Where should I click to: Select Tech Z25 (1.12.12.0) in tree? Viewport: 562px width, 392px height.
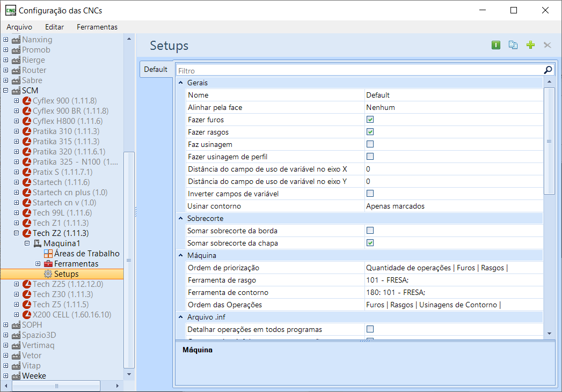(x=68, y=284)
